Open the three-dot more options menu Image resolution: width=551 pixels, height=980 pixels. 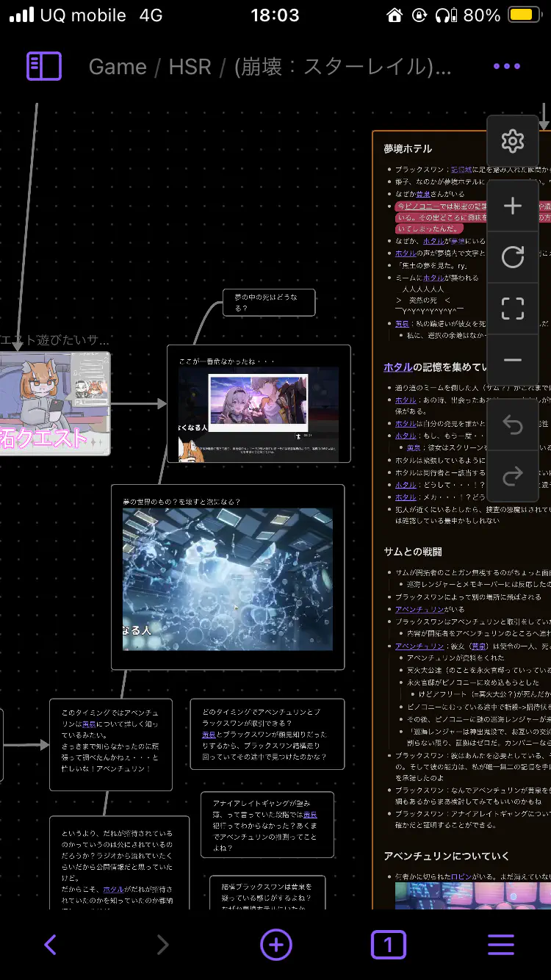click(507, 67)
